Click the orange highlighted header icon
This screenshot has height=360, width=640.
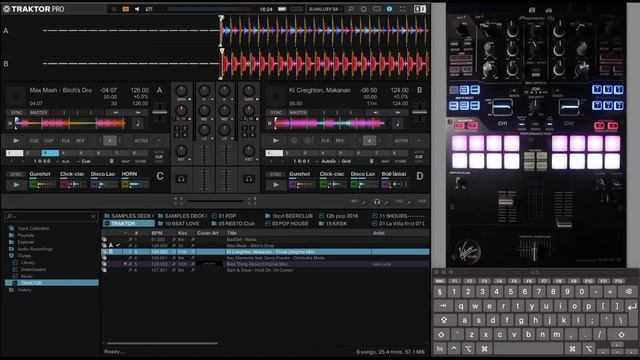point(126,9)
